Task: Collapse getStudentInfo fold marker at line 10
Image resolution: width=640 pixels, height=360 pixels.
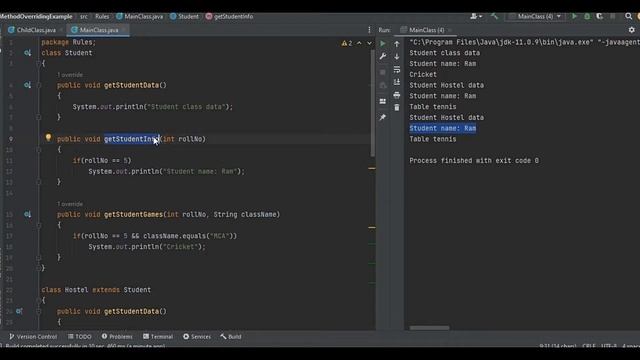Action: point(39,150)
